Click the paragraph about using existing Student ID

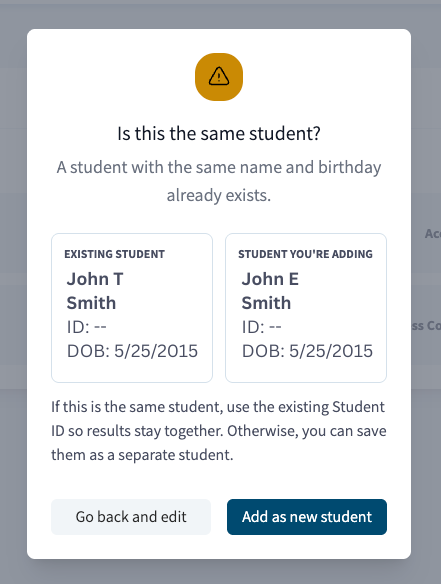point(219,431)
